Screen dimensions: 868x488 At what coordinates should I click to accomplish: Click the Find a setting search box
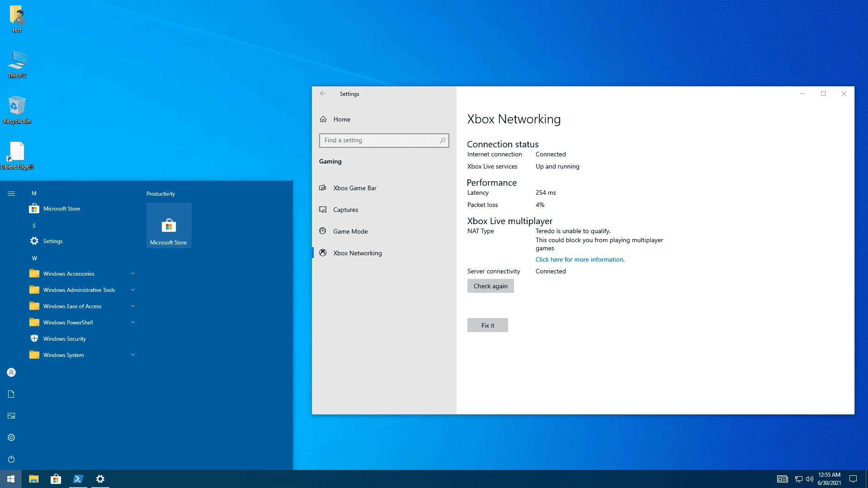pyautogui.click(x=384, y=141)
